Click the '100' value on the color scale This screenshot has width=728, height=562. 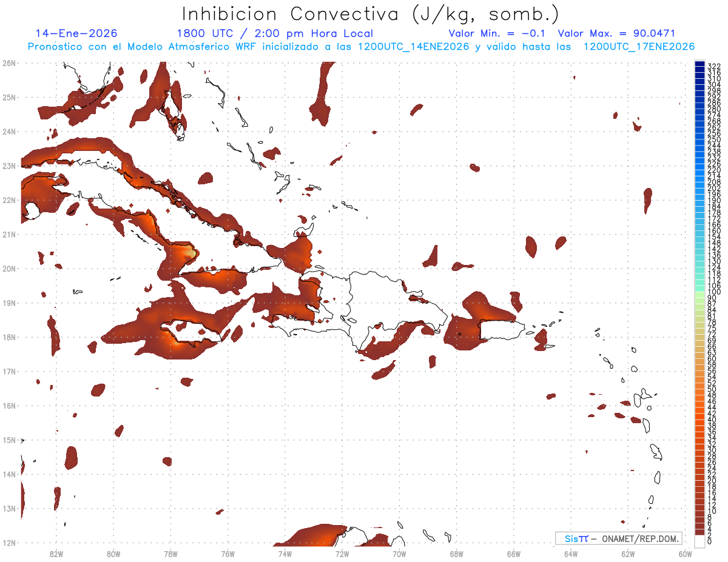tap(714, 293)
